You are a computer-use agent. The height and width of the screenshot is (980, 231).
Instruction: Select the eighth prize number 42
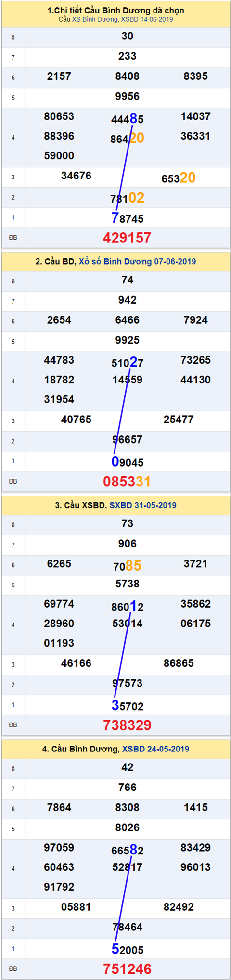[128, 767]
